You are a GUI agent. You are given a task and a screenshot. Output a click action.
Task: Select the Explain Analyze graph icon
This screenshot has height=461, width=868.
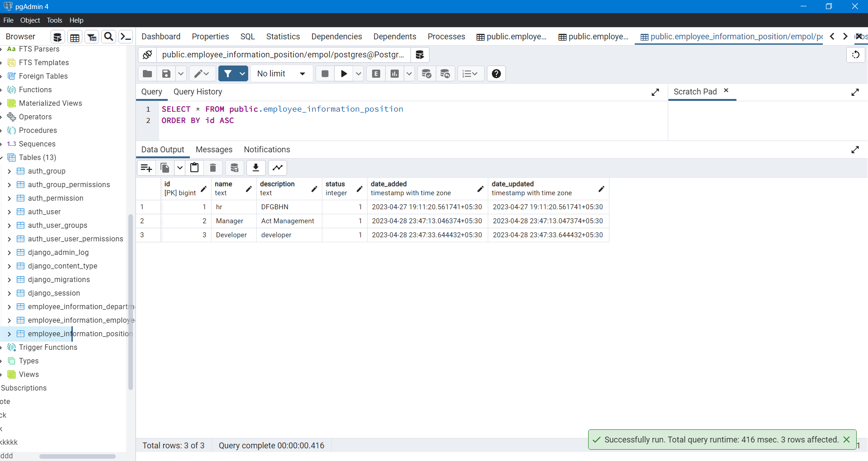pos(395,73)
